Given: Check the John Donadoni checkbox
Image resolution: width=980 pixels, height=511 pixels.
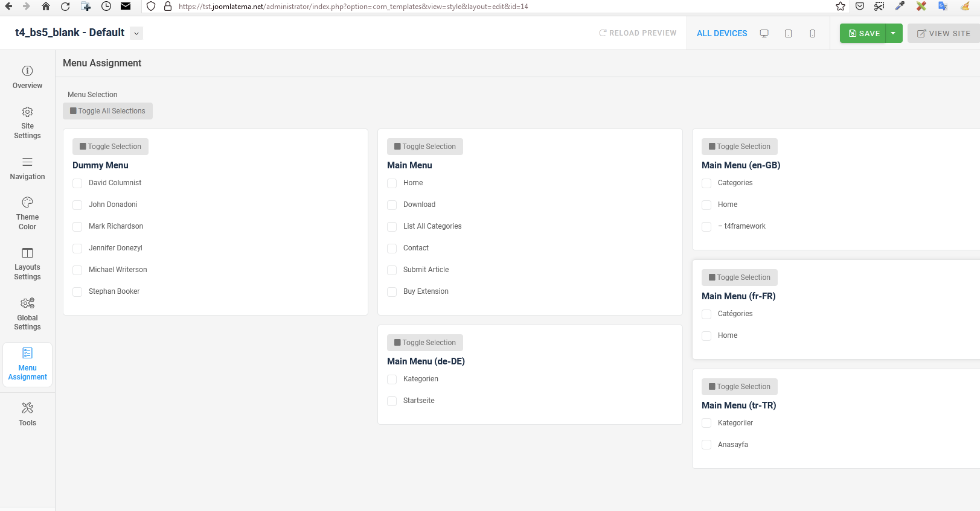Looking at the screenshot, I should tap(77, 205).
